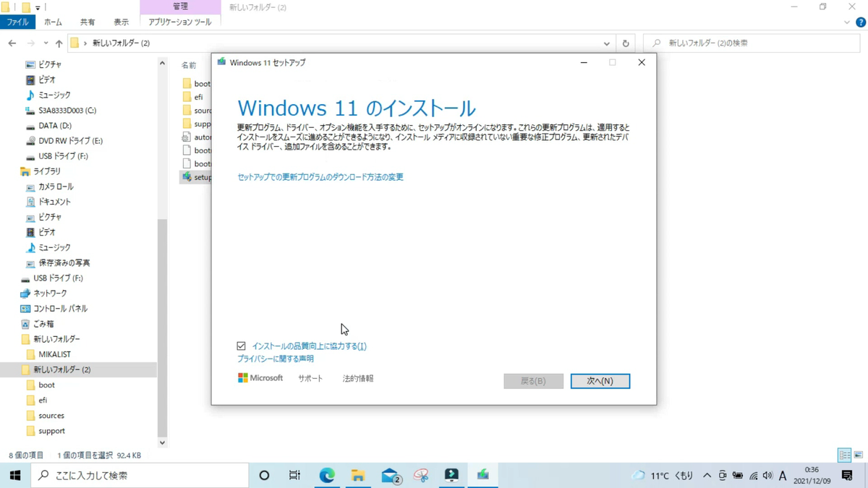Select コントロール パネル in navigation pane
868x488 pixels.
60,308
